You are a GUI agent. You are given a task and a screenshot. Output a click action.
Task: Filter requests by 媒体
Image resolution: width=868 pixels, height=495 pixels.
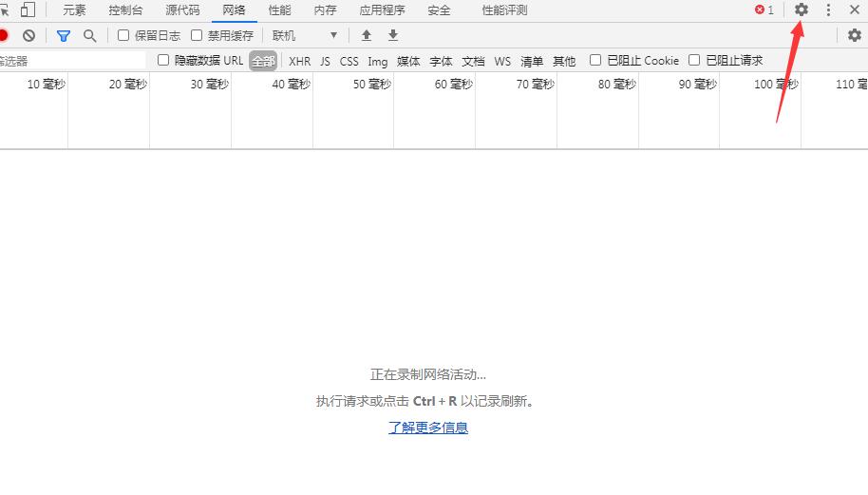coord(408,61)
